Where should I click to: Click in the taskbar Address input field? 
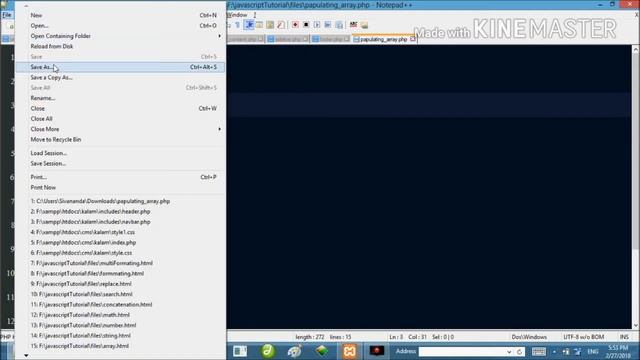click(462, 351)
